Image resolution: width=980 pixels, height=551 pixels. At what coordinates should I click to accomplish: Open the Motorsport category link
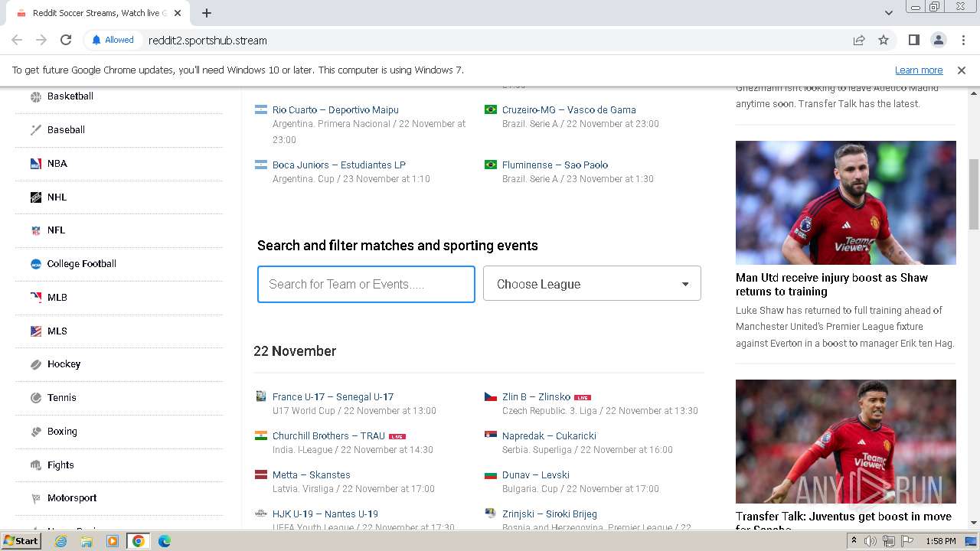(x=72, y=498)
